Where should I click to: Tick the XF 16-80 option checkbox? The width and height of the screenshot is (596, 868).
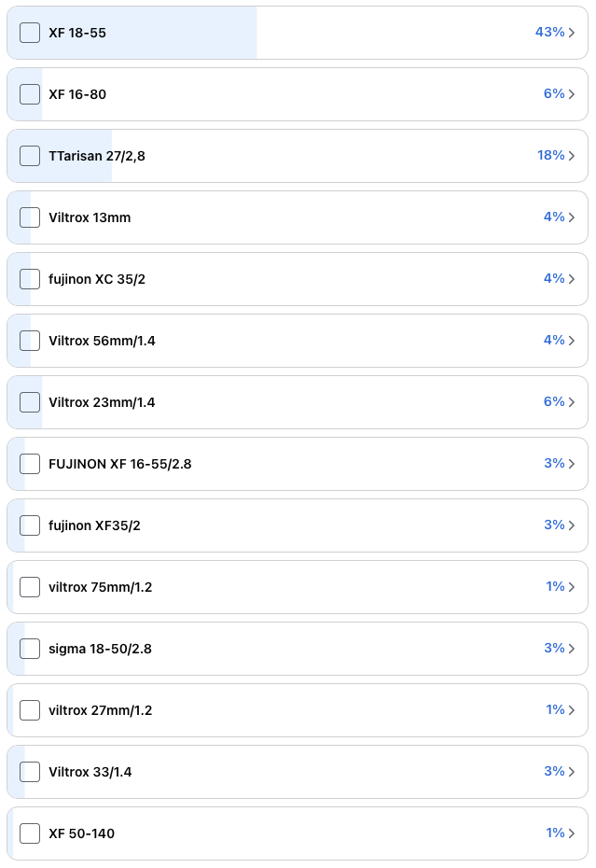pyautogui.click(x=30, y=94)
